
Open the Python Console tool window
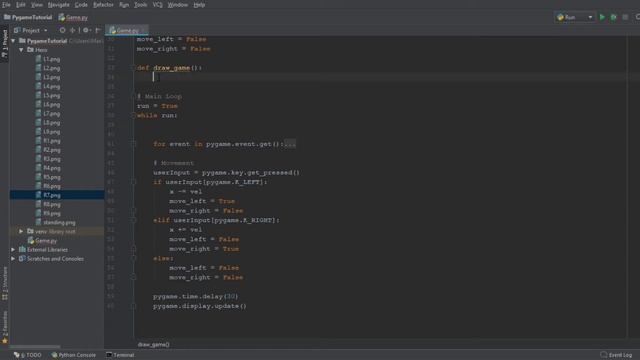click(x=74, y=355)
